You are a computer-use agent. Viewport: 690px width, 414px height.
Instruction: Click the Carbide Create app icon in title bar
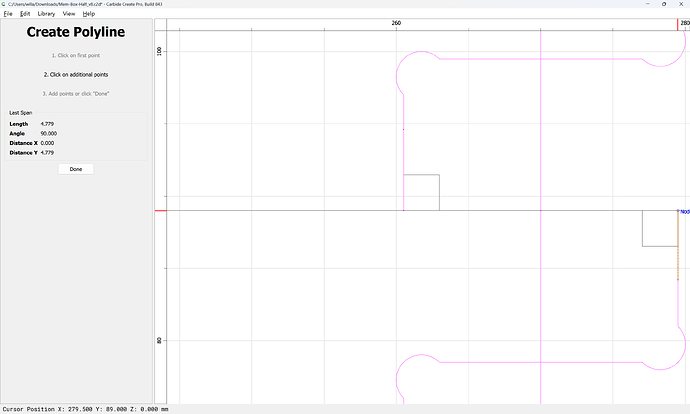point(4,4)
